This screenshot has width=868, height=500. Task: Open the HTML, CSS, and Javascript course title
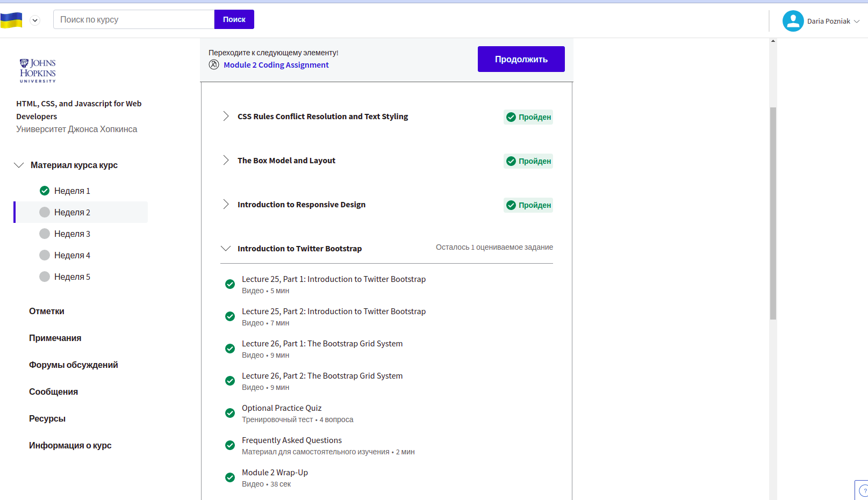(x=79, y=110)
